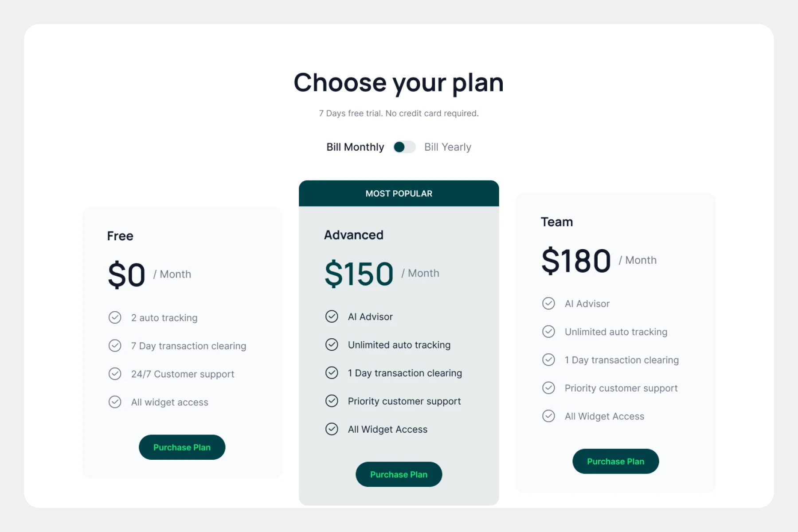Click the Team plan title
This screenshot has width=798, height=532.
tap(556, 222)
